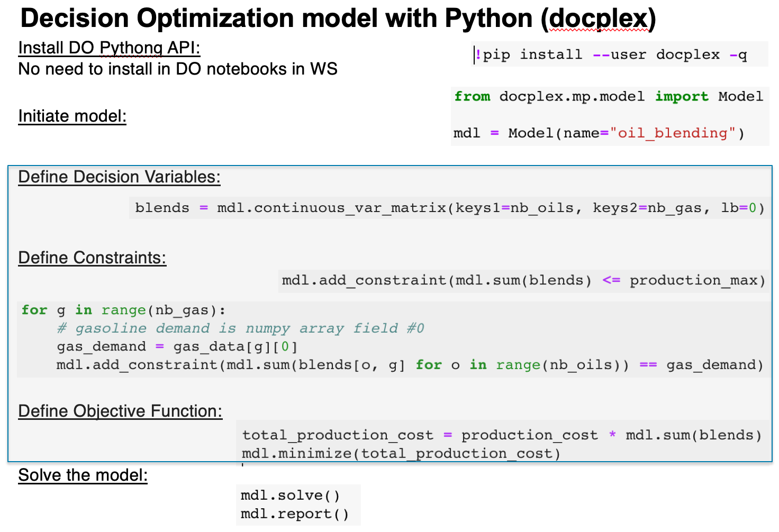Select the underlined heading Install DO Pythong API
Screen dimensions: 779x532
[108, 48]
